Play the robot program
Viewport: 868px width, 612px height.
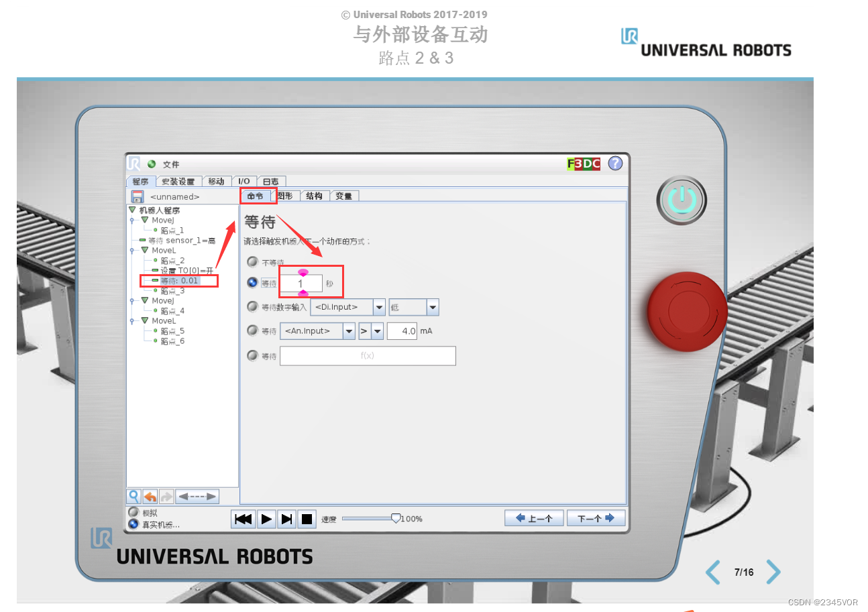pos(266,518)
